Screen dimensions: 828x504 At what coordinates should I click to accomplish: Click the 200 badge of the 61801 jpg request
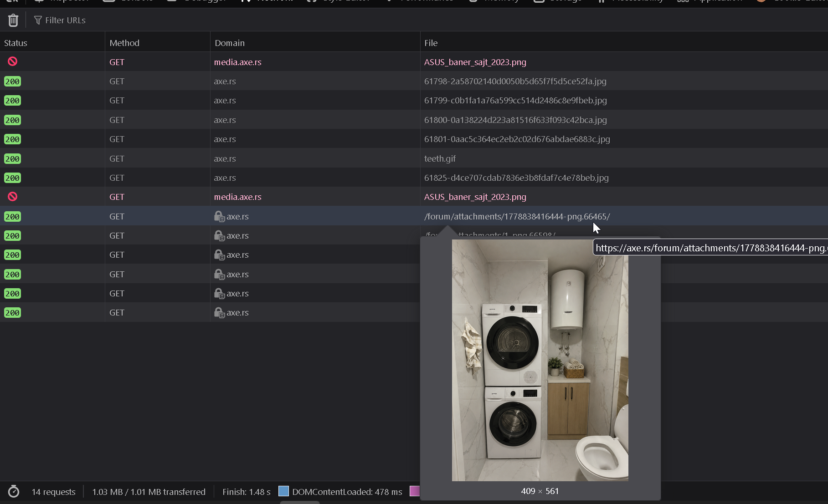[x=12, y=139]
